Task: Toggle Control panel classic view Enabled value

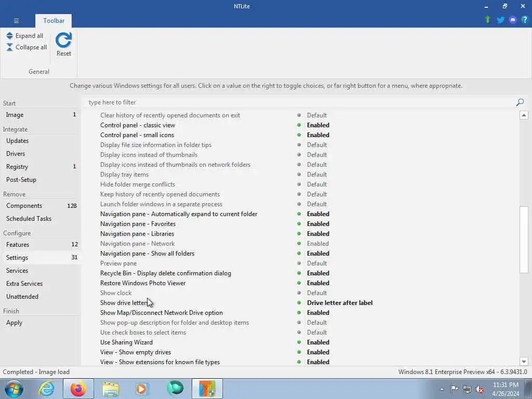Action: tap(318, 125)
